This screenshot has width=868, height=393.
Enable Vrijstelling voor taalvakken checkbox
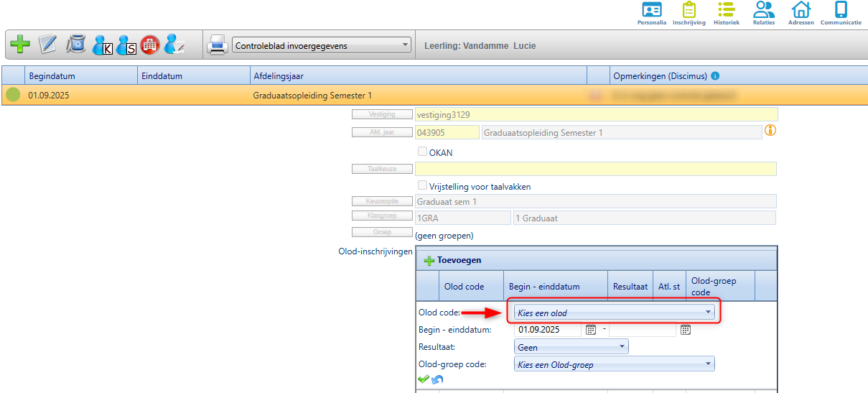[x=423, y=185]
